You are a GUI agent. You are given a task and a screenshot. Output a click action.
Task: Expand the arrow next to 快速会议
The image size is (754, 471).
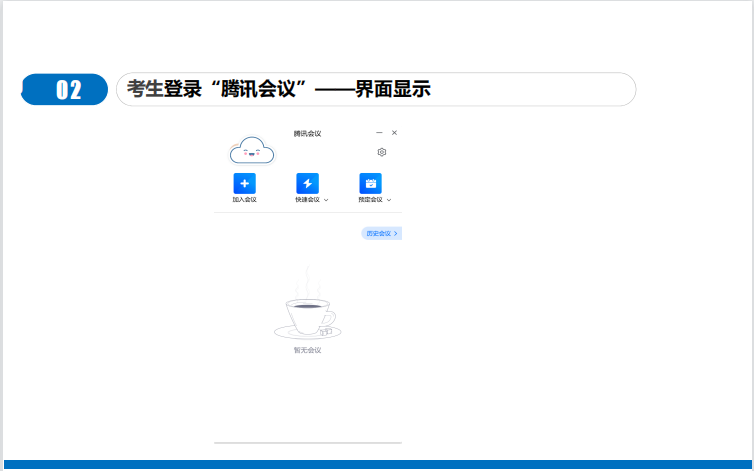pos(326,200)
